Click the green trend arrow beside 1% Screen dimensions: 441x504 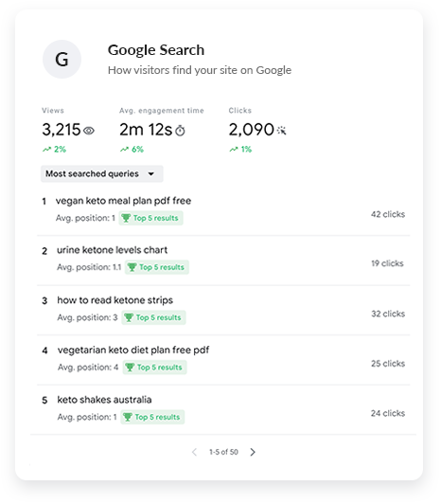point(234,150)
